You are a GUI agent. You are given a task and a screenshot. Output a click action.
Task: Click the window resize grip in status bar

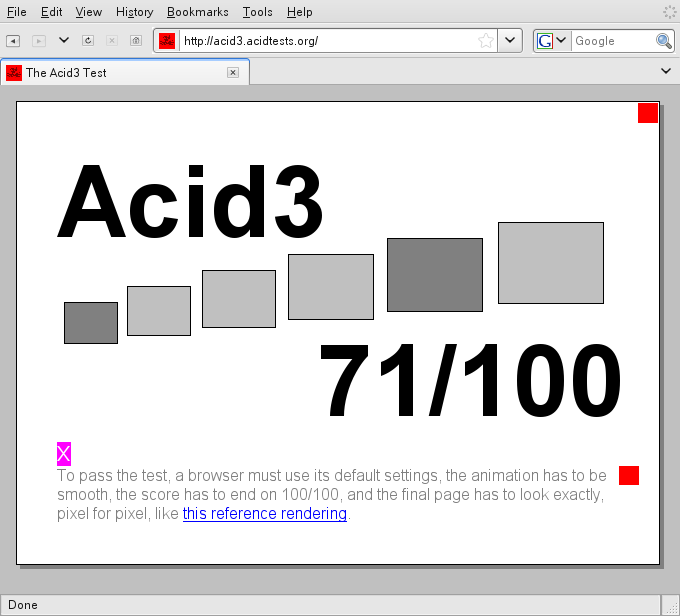tap(671, 606)
